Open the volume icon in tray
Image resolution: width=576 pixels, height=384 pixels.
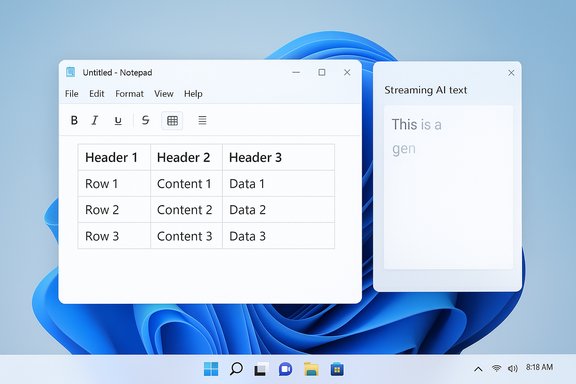512,368
